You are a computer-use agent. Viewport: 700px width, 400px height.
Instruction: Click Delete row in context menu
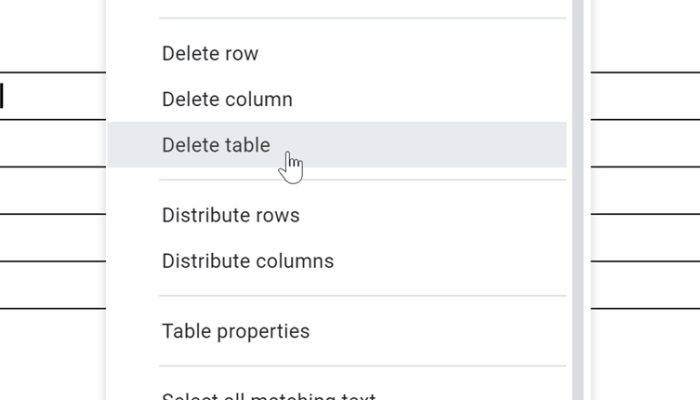210,54
